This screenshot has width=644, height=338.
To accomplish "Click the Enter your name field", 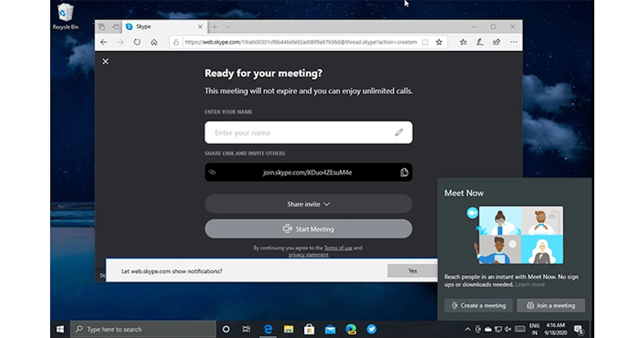I will (x=309, y=133).
